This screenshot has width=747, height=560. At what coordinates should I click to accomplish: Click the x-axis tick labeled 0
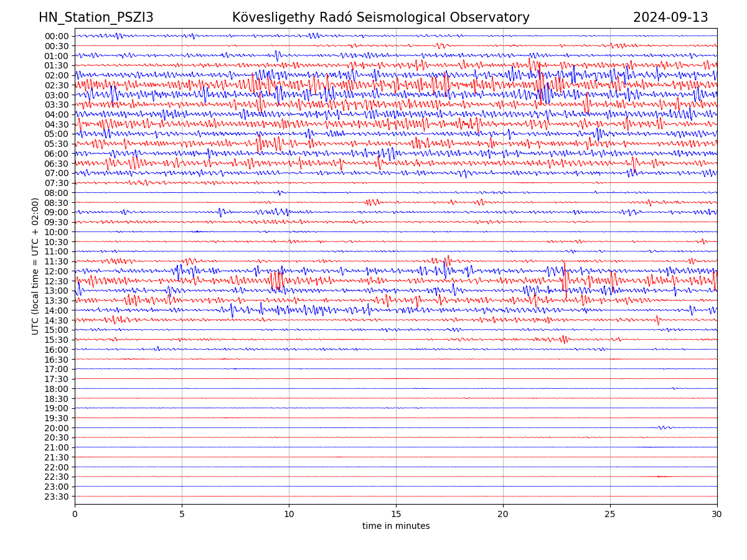pos(75,515)
